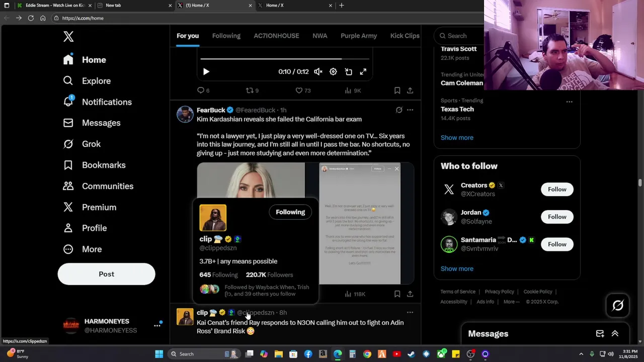Follow Santamaria @Svntvmvriv
Image resolution: width=644 pixels, height=362 pixels.
(x=557, y=244)
